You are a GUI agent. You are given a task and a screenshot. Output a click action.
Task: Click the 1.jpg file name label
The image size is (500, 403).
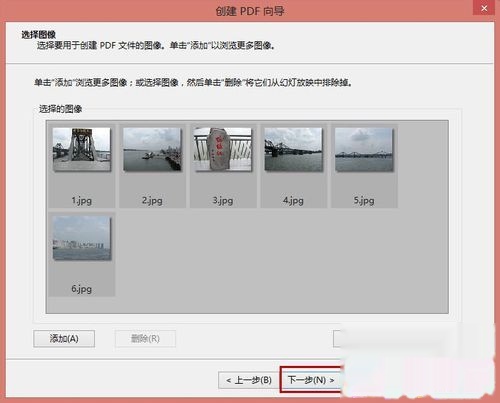tap(82, 200)
